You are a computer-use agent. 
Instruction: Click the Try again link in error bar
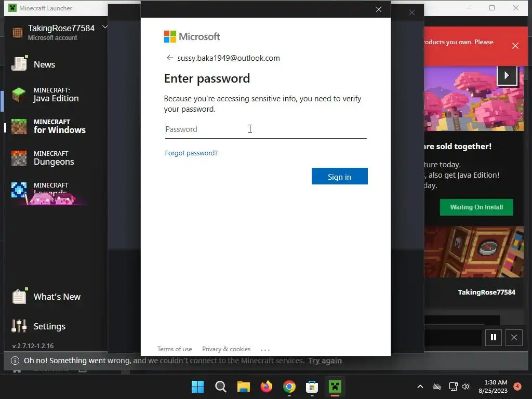[x=325, y=361]
